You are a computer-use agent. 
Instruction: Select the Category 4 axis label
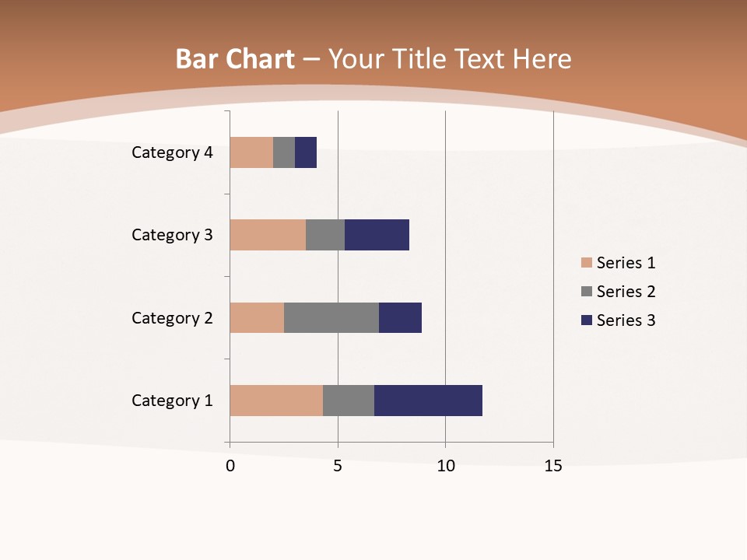coord(172,152)
